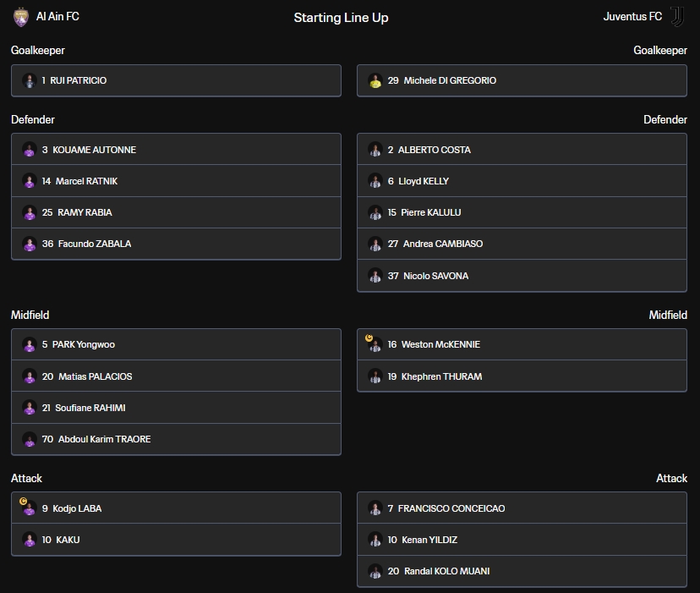Viewport: 700px width, 593px height.
Task: Click the text '20 Matias PALACIOS'
Action: pyautogui.click(x=87, y=376)
